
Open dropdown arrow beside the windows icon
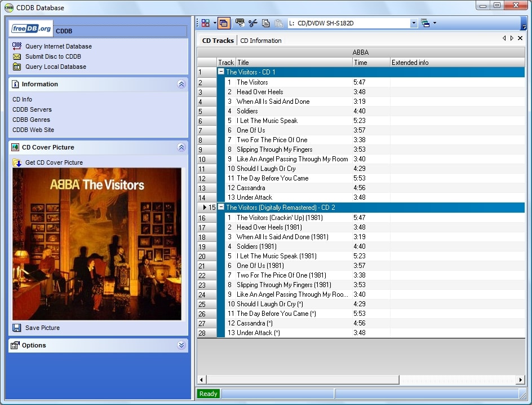coord(435,23)
